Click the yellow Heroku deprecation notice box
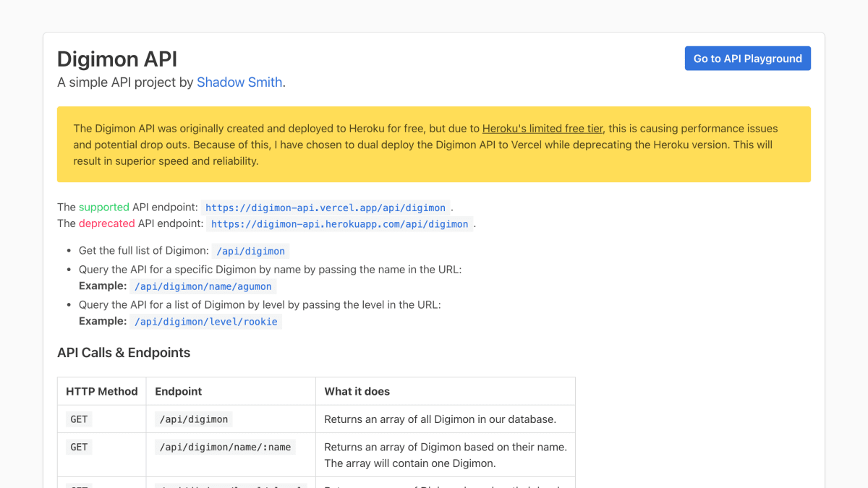The width and height of the screenshot is (868, 488). click(x=434, y=145)
